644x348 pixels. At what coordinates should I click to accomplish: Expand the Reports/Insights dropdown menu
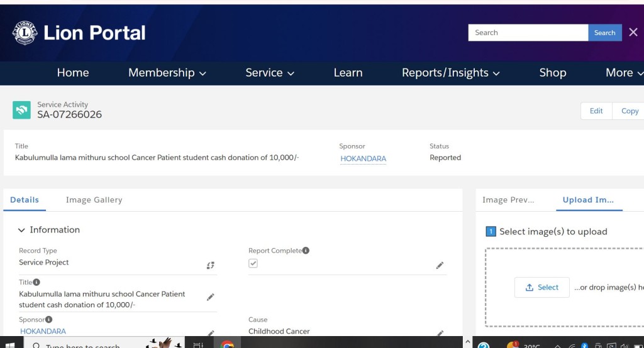pos(450,73)
